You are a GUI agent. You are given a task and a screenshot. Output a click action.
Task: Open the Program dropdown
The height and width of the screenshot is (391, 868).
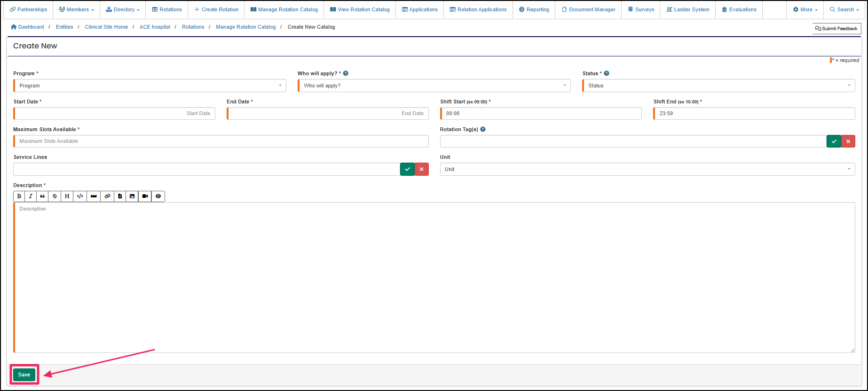[x=150, y=86]
